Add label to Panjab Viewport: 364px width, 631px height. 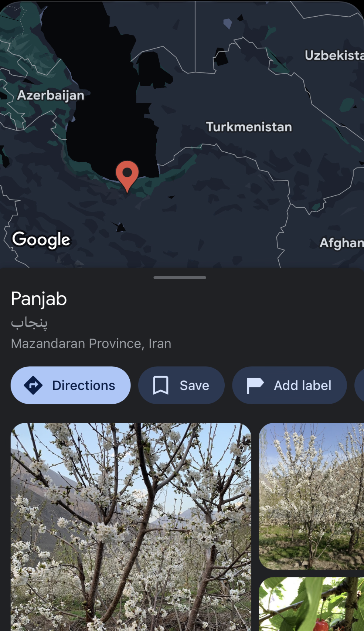click(x=289, y=385)
